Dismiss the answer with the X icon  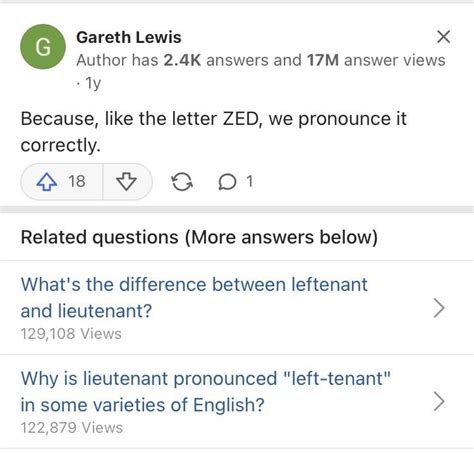point(443,37)
